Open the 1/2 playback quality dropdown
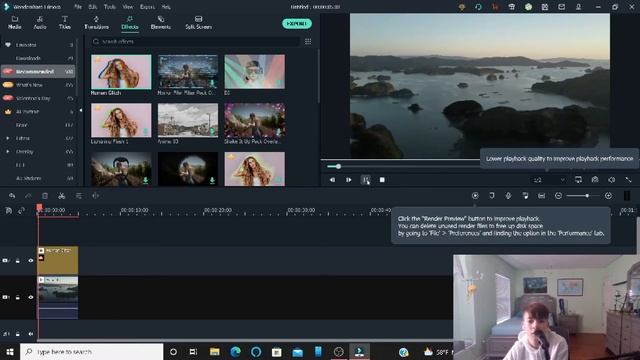Screen dimensions: 640x360 549,180
